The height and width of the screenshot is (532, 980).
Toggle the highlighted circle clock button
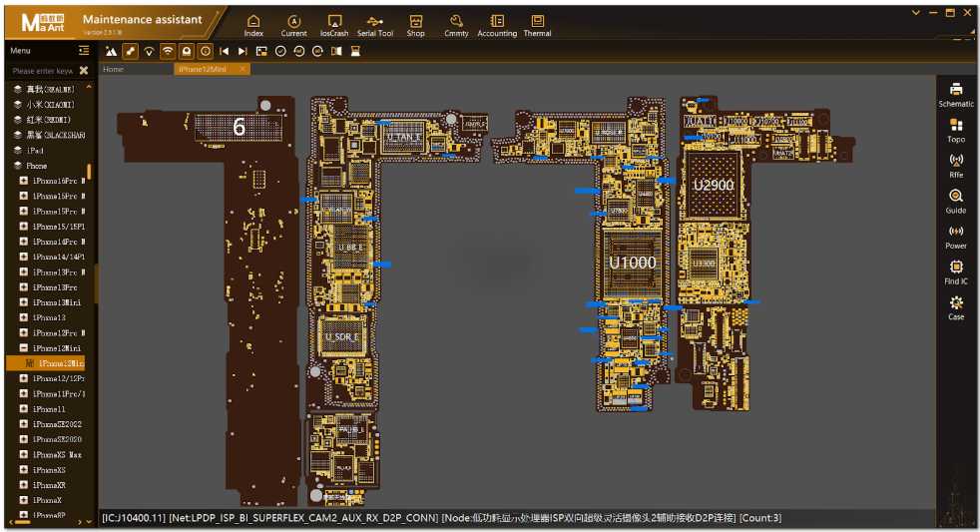click(205, 51)
